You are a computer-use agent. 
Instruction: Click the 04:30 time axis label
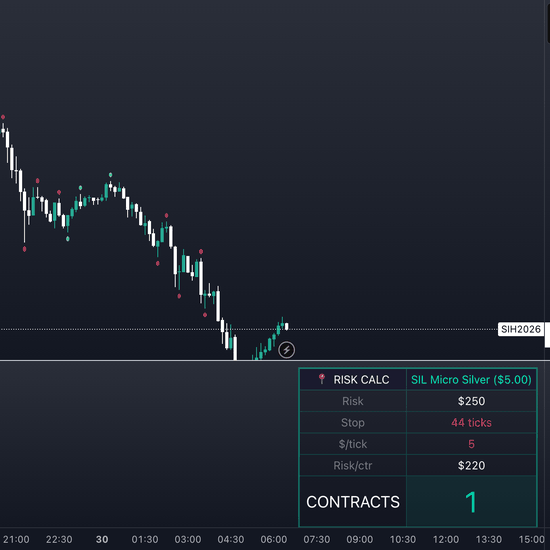click(231, 539)
